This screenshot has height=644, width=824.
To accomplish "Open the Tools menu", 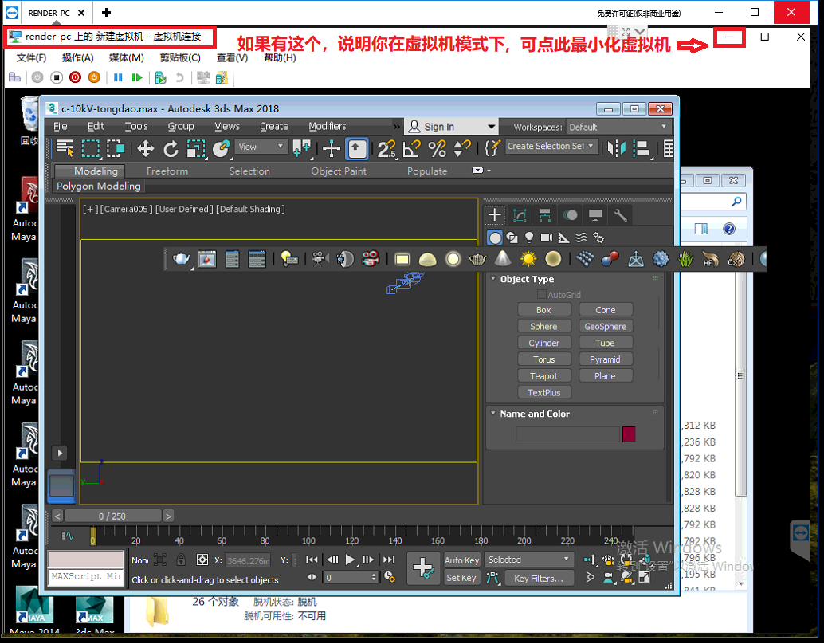I will [136, 126].
